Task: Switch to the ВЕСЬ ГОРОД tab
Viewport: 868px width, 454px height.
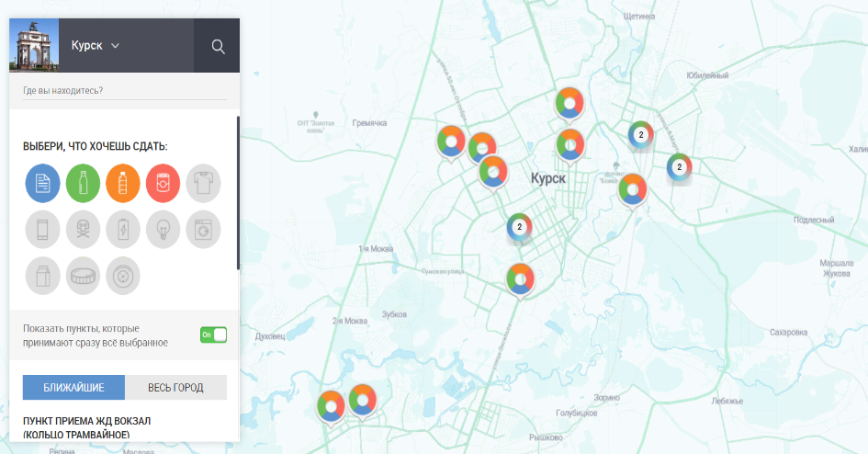Action: click(x=176, y=388)
